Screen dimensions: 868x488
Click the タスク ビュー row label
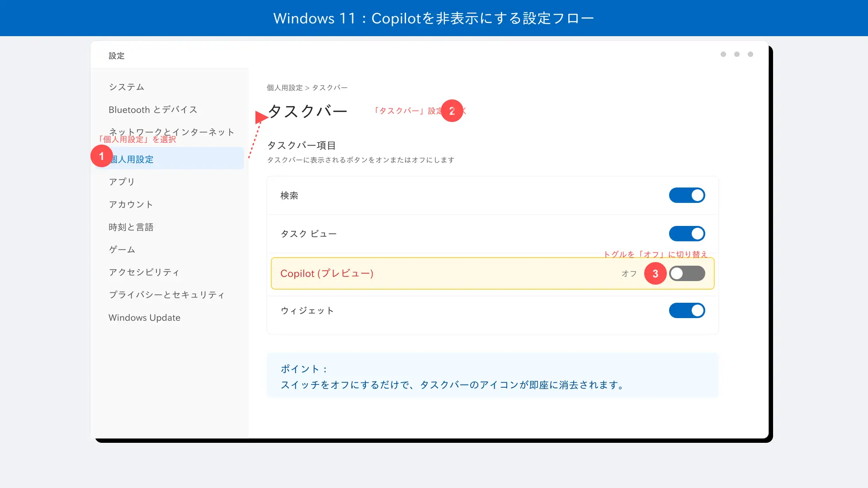[x=309, y=234]
